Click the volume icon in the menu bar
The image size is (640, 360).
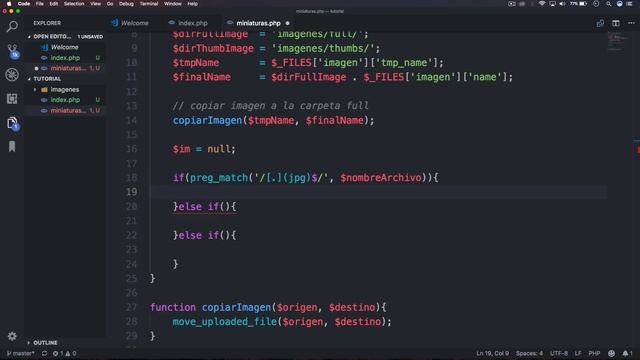[x=562, y=4]
